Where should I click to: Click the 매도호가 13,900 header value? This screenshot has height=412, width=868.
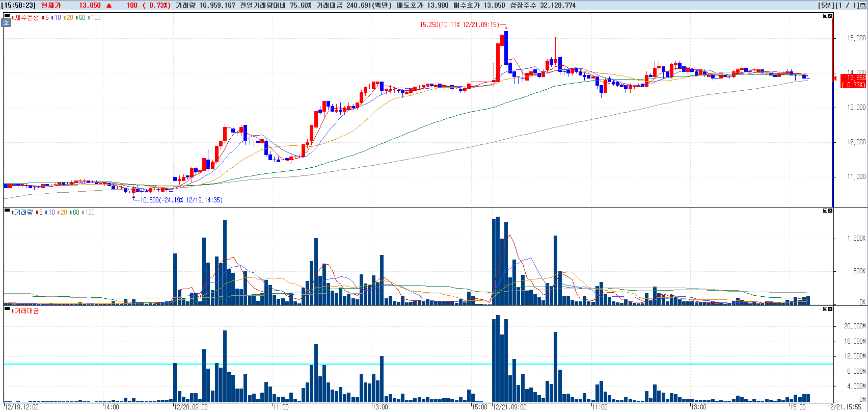coord(423,5)
